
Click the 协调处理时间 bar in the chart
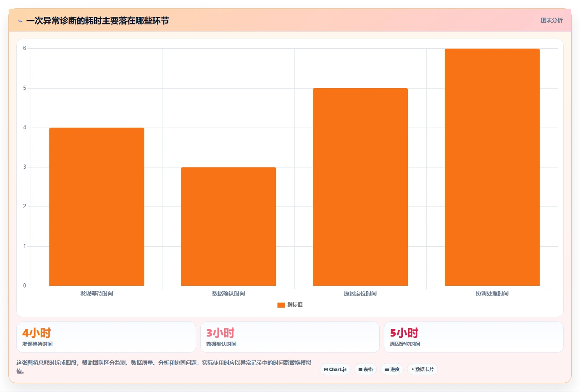coord(492,167)
